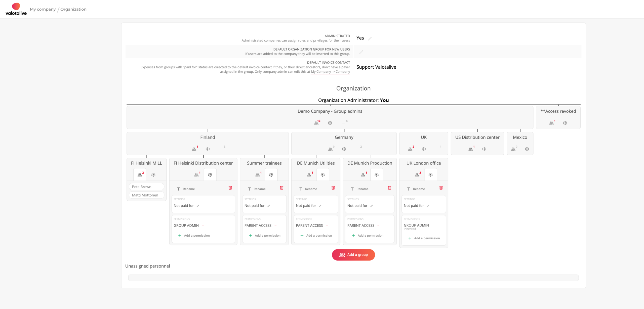Open members icon in FI Helsinki MILL
This screenshot has width=644, height=309.
140,175
